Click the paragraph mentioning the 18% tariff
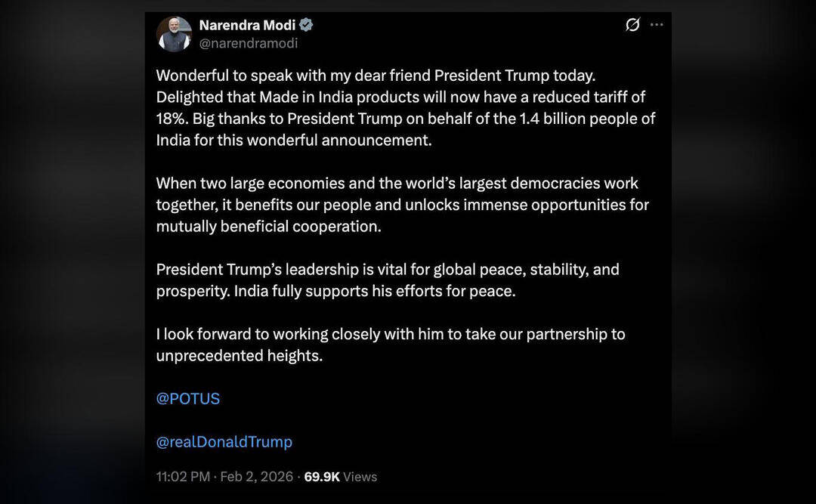816x504 pixels. click(400, 107)
